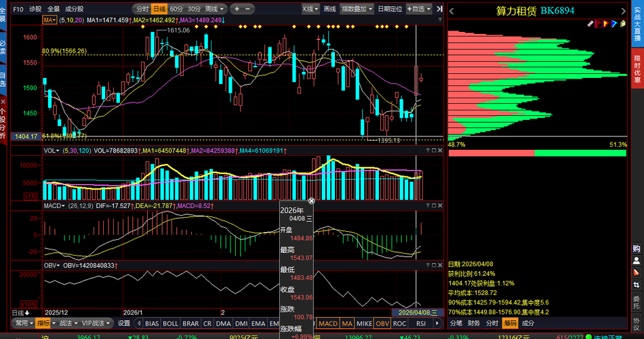The height and width of the screenshot is (339, 644).
Task: Click the user profile icon on the right sidebar
Action: (636, 260)
